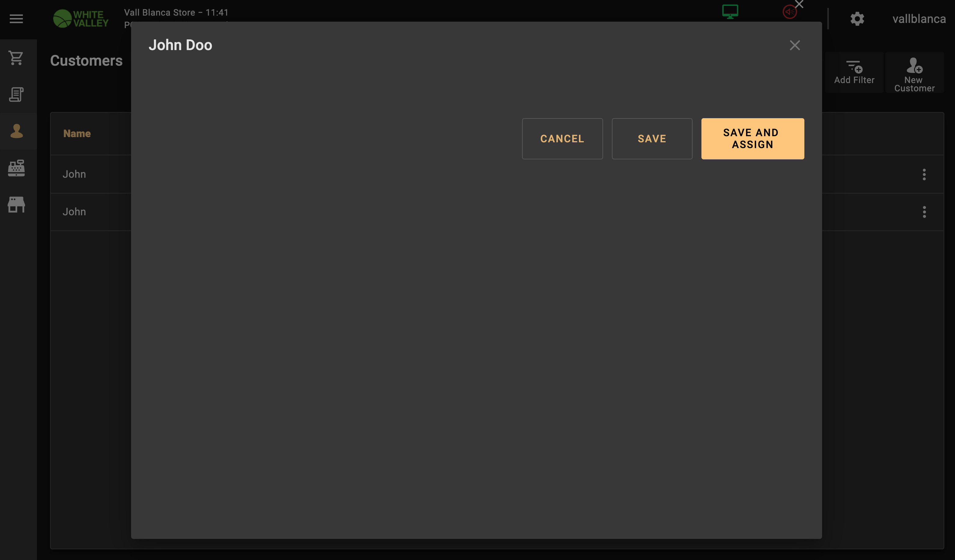
Task: Click the White Valley logo
Action: point(81,19)
